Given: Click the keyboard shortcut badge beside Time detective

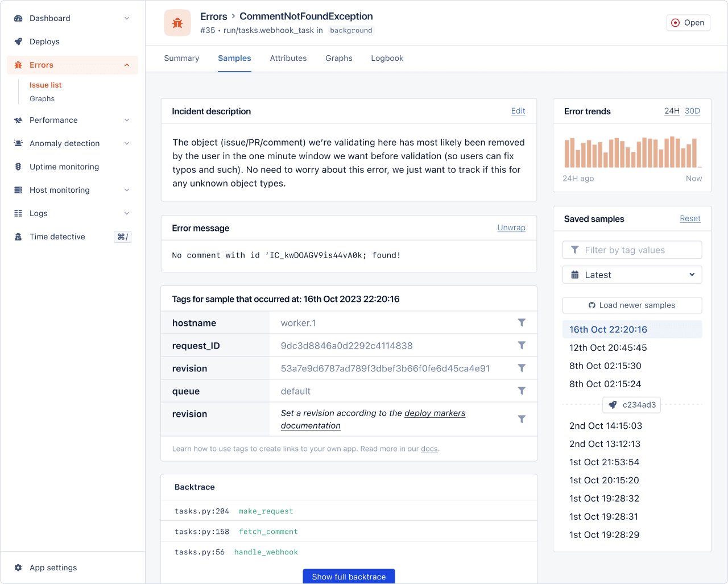Looking at the screenshot, I should point(123,237).
